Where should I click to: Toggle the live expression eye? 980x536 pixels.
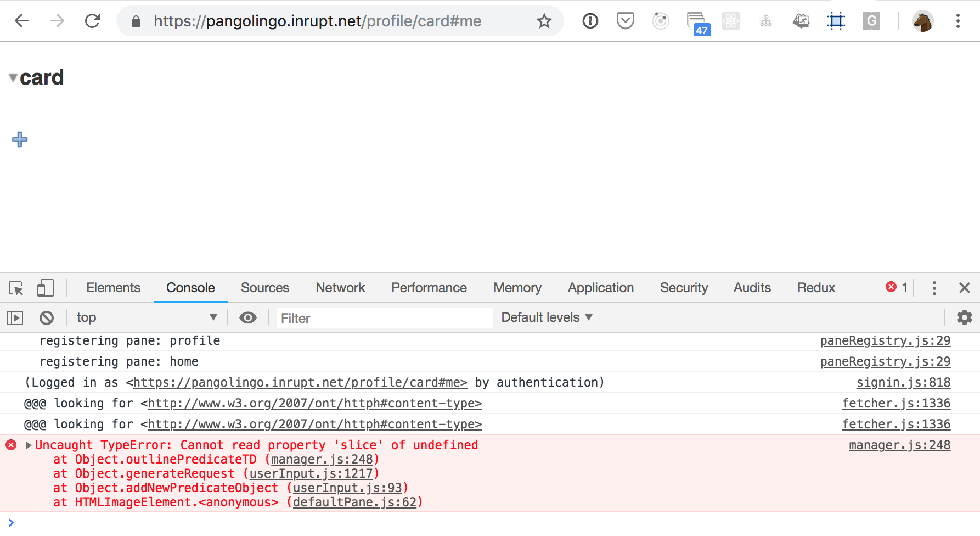point(249,317)
